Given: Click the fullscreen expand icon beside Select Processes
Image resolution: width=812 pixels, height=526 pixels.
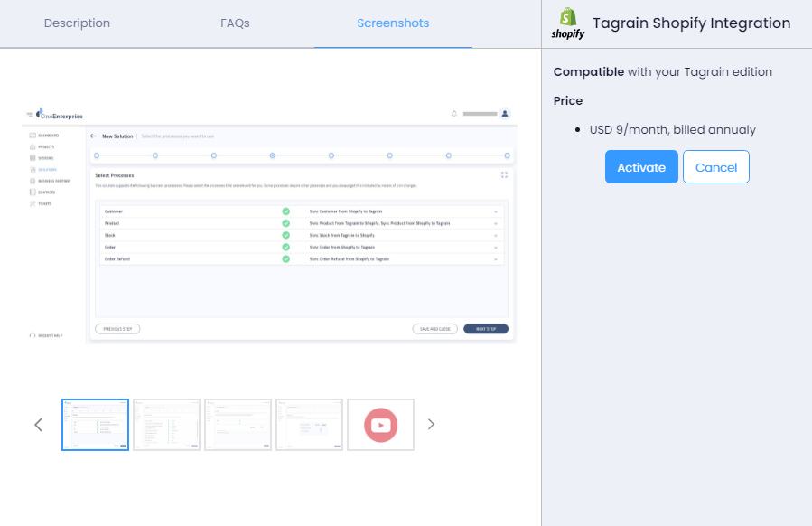Looking at the screenshot, I should tap(505, 174).
